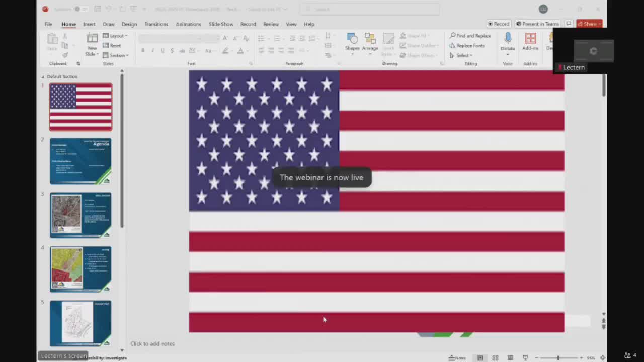Increase the font size

point(225,38)
